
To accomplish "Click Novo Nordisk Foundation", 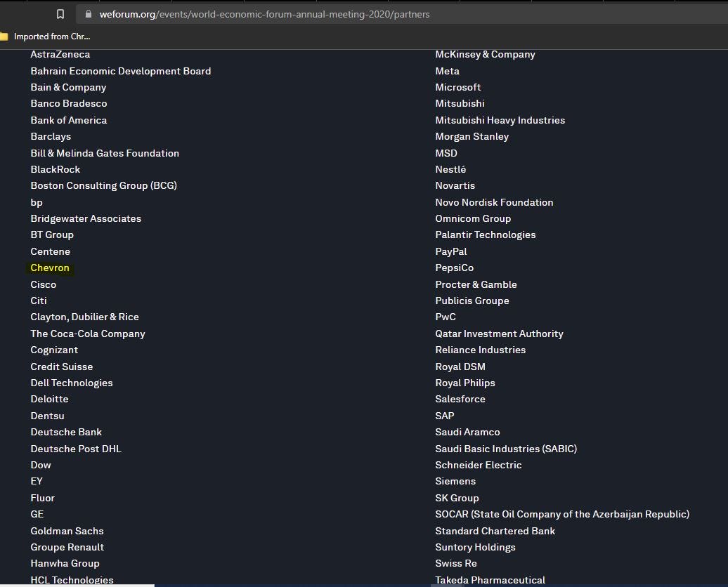I will [x=494, y=202].
